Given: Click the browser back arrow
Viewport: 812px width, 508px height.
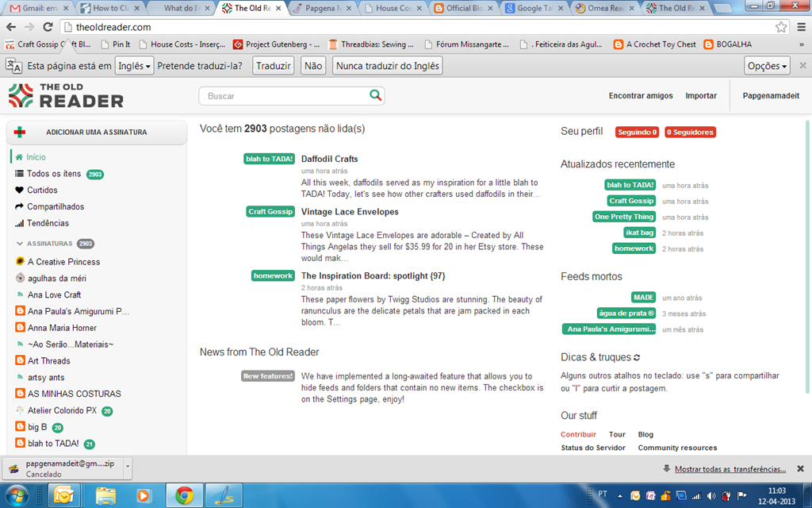Looking at the screenshot, I should click(x=11, y=27).
